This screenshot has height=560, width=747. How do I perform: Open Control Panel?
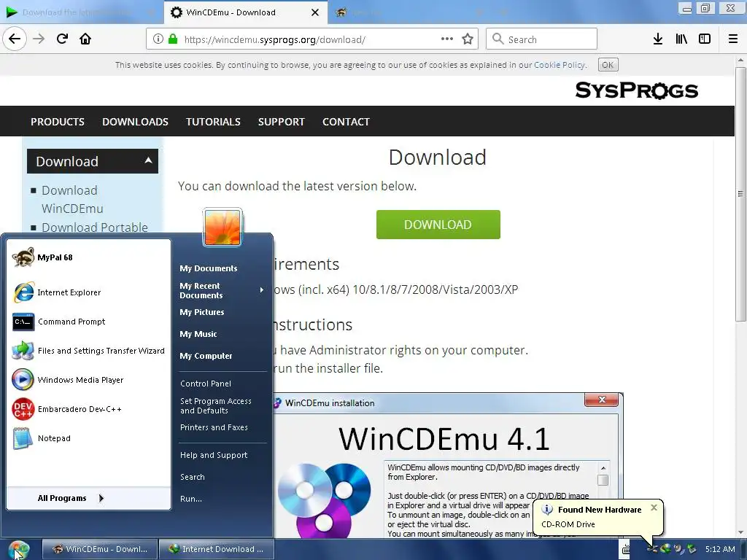pos(205,384)
